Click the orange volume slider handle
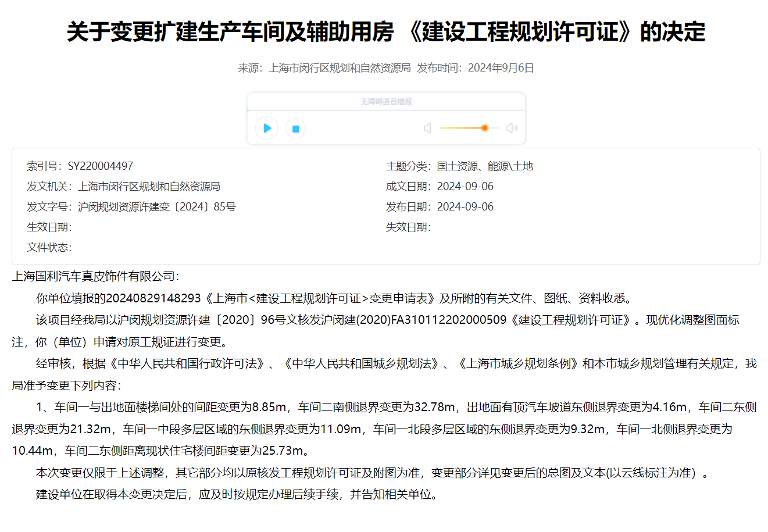Screen dimensions: 768x532 point(484,128)
